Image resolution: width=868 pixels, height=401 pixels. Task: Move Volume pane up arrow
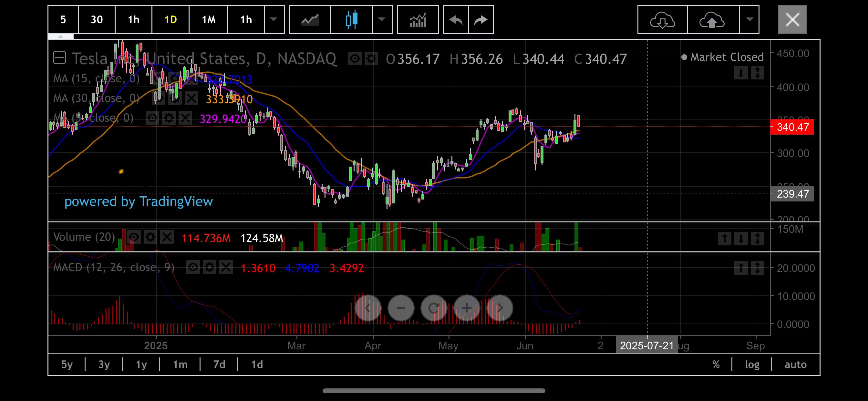click(x=724, y=239)
